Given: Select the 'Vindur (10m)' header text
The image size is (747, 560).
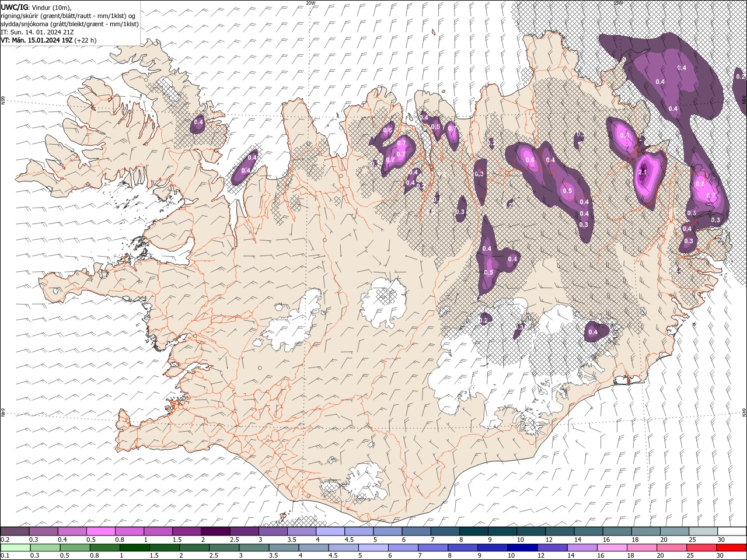Looking at the screenshot, I should tap(51, 7).
